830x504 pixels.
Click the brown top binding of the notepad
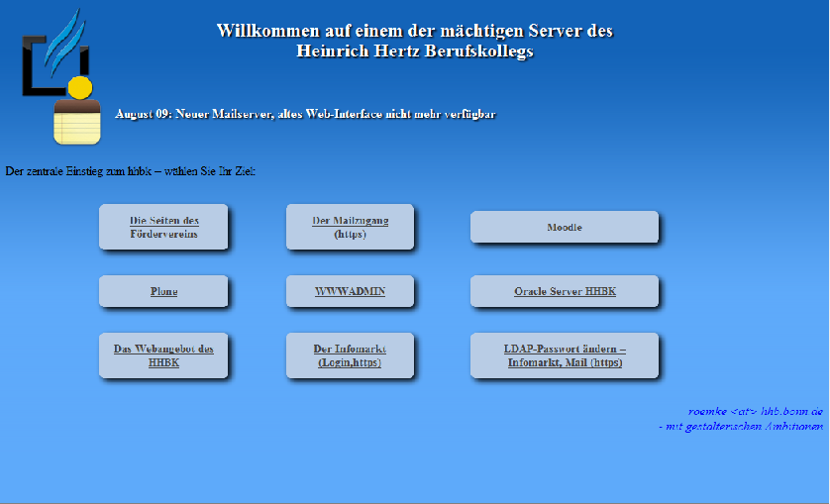(x=77, y=105)
